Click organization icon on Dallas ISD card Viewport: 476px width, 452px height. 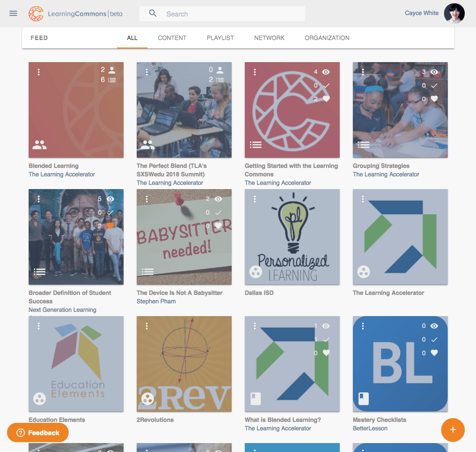point(256,272)
